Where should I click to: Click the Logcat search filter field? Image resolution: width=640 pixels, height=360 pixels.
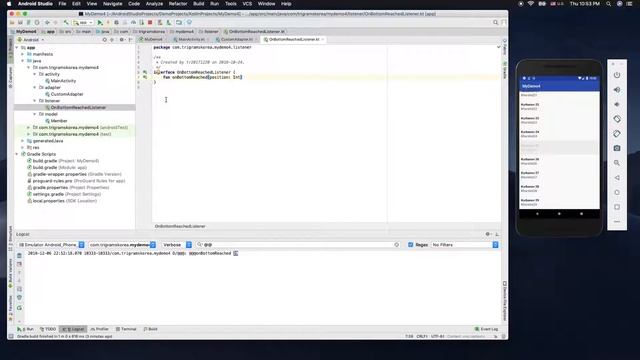click(x=298, y=245)
